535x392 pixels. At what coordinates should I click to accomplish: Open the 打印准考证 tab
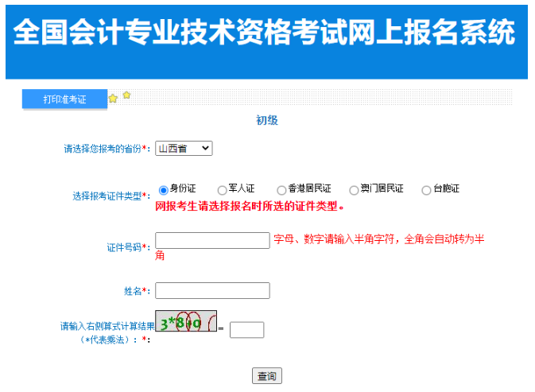tap(64, 99)
